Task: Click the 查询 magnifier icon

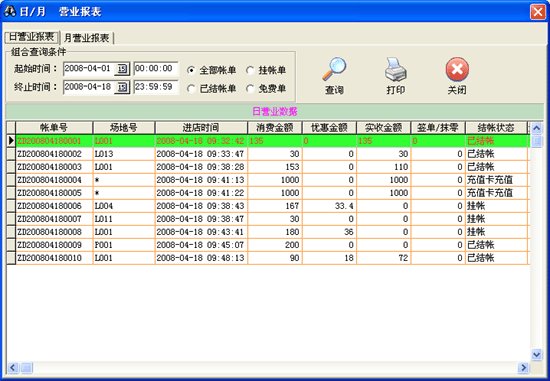Action: [334, 69]
